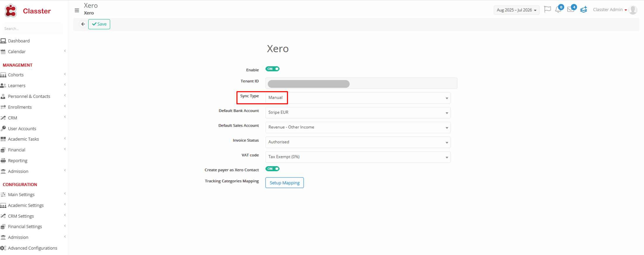Screen dimensions: 644x255
Task: Click the Financial Settings coins icon
Action: 3,227
